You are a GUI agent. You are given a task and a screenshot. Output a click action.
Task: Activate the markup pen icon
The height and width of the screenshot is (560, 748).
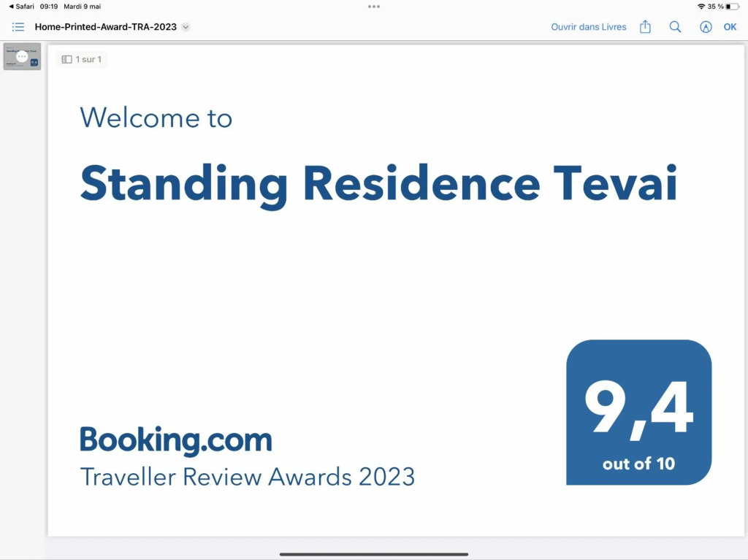pyautogui.click(x=706, y=27)
